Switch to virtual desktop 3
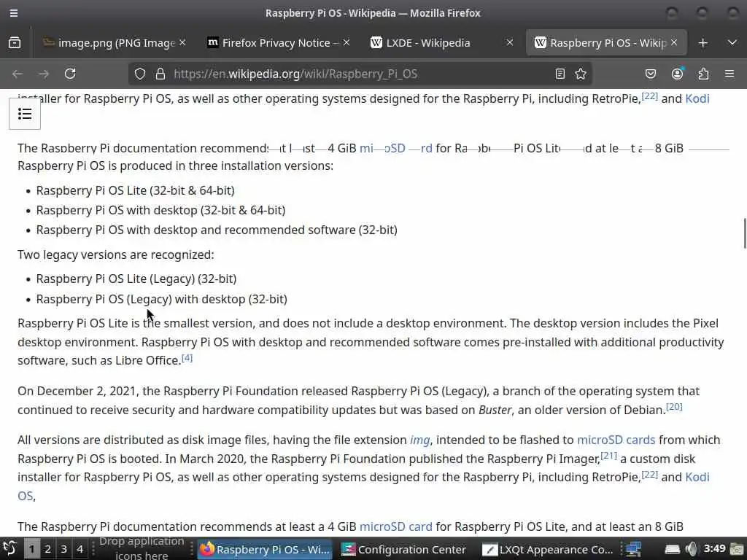This screenshot has height=560, width=747. 63,549
